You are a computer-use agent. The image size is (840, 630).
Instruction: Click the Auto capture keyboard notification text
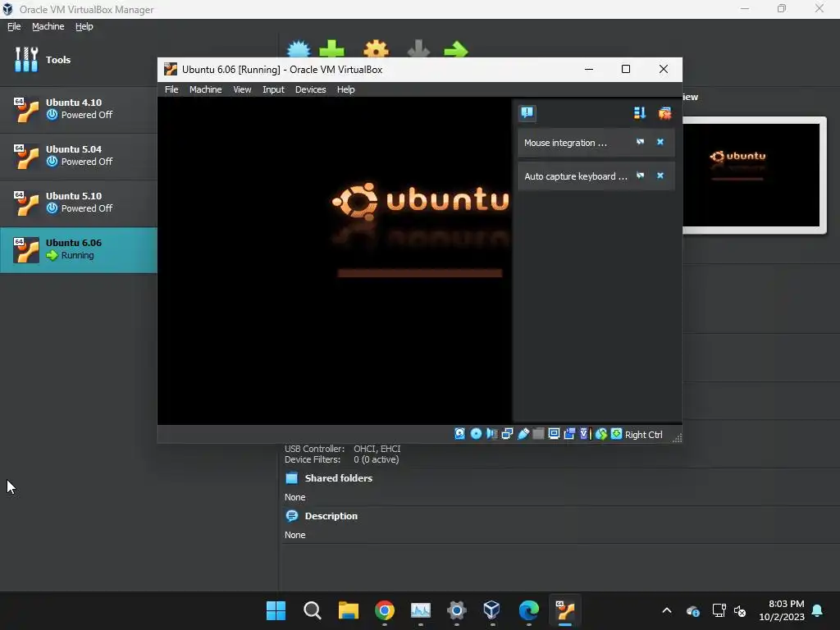tap(575, 176)
